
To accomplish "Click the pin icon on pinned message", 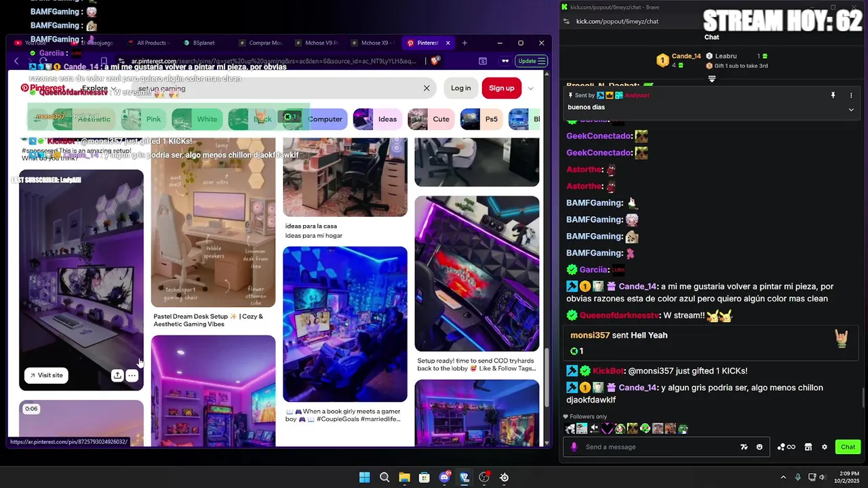I will [x=833, y=96].
